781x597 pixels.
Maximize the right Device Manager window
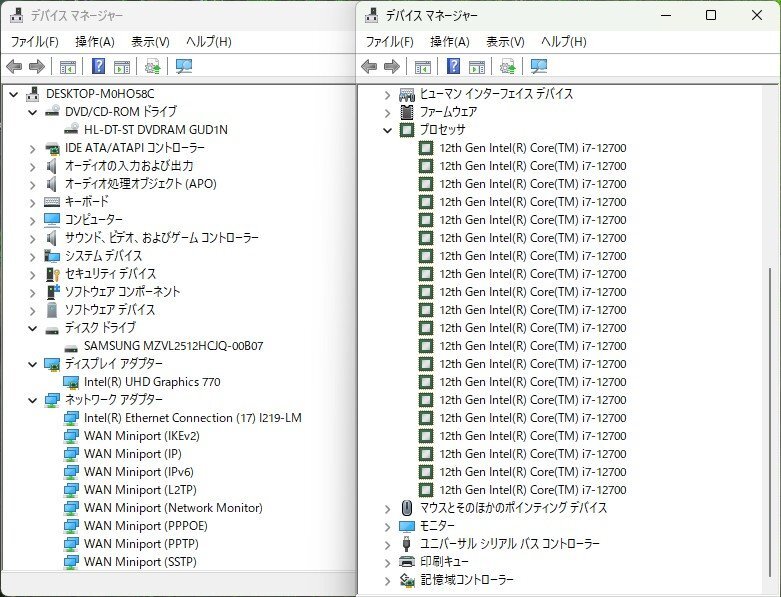(x=711, y=15)
